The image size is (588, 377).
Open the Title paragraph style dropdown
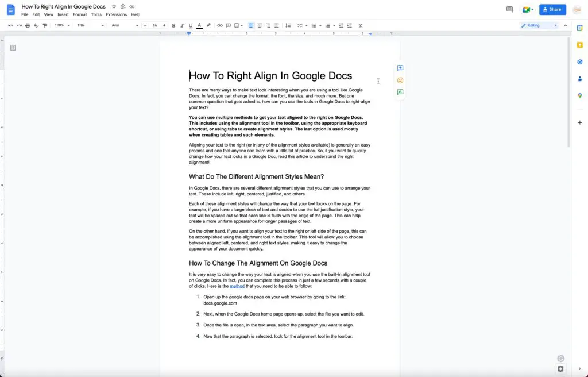point(90,25)
